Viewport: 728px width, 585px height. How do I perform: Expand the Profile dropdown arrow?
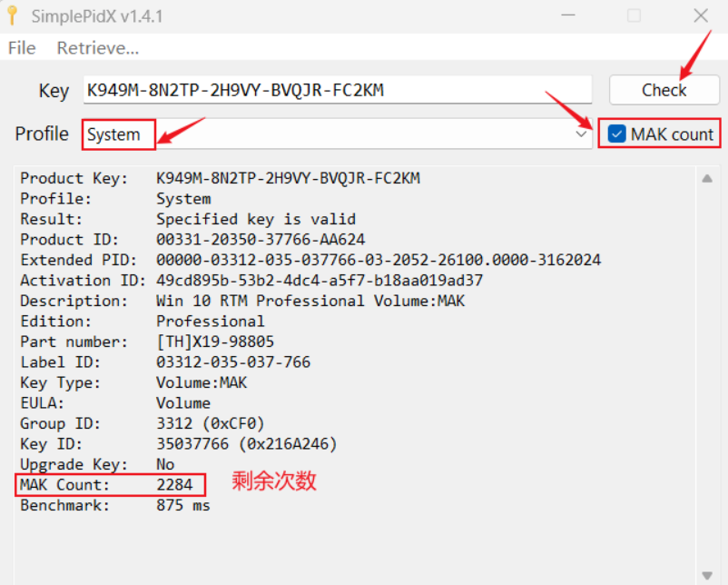581,134
